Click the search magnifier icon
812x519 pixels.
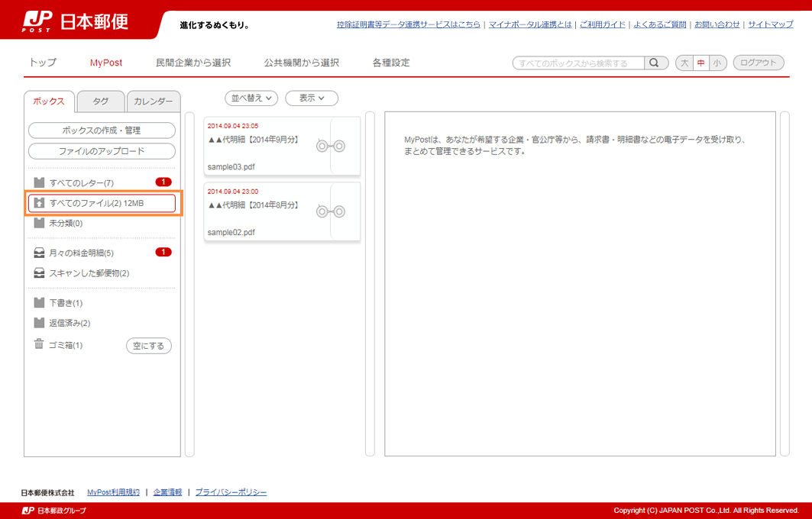(x=654, y=63)
